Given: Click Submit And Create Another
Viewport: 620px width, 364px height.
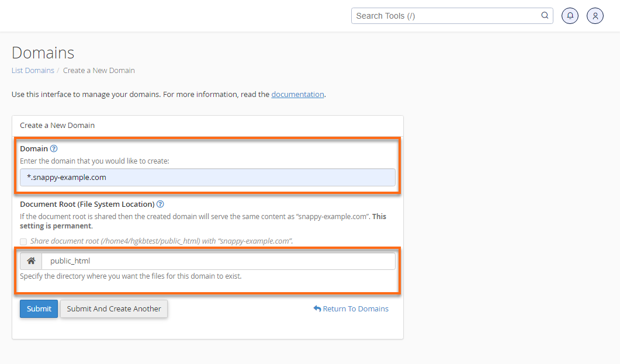Looking at the screenshot, I should 113,308.
